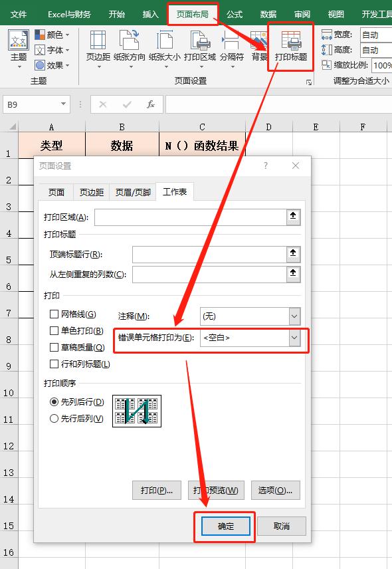Image resolution: width=392 pixels, height=569 pixels.
Task: Select header cell N（）函数结果
Action: point(202,145)
